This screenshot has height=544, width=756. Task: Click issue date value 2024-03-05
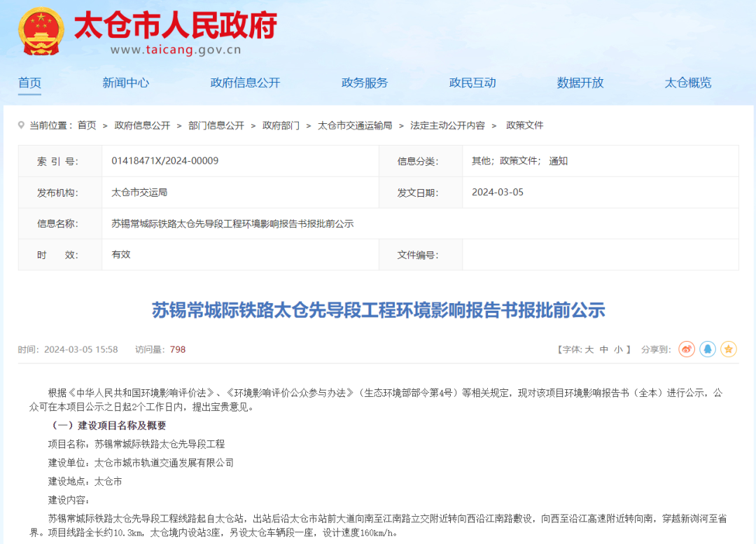click(498, 192)
